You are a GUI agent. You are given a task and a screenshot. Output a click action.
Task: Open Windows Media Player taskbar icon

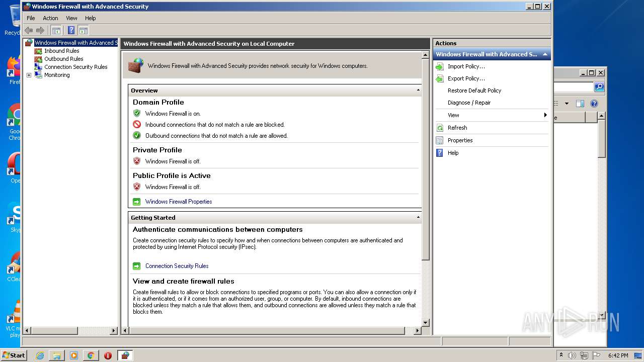click(74, 355)
